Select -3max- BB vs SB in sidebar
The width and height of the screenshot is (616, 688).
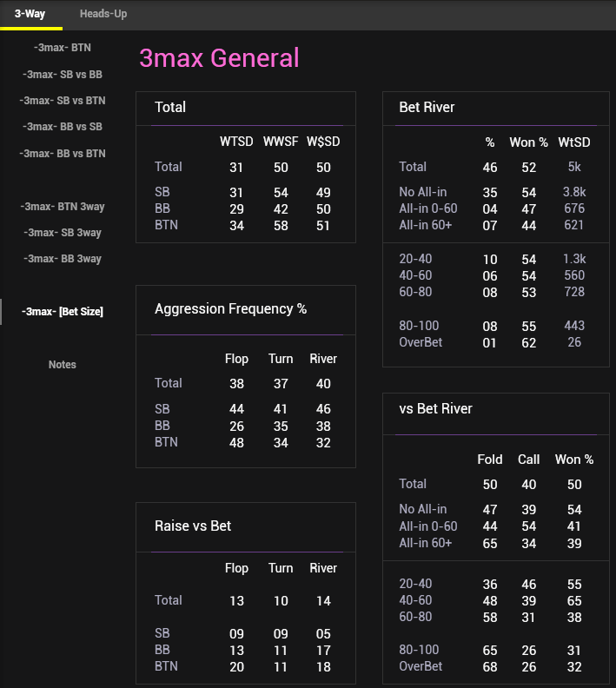63,127
